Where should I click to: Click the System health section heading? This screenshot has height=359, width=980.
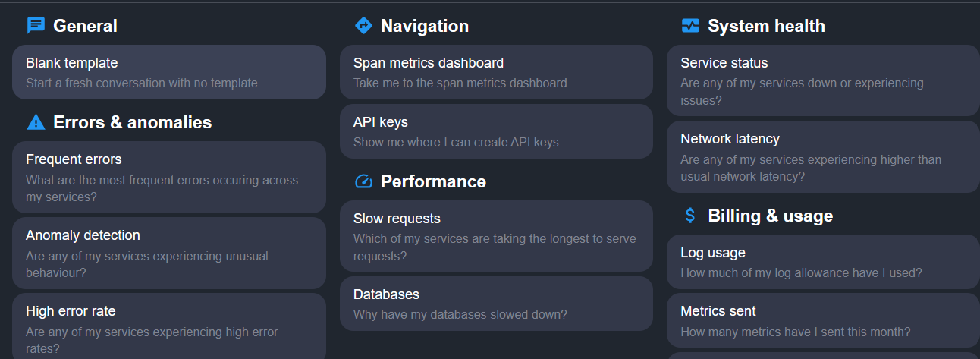(766, 26)
